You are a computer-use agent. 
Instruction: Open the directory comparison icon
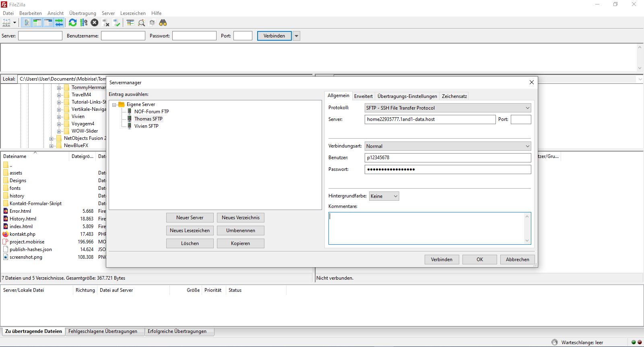pyautogui.click(x=130, y=23)
